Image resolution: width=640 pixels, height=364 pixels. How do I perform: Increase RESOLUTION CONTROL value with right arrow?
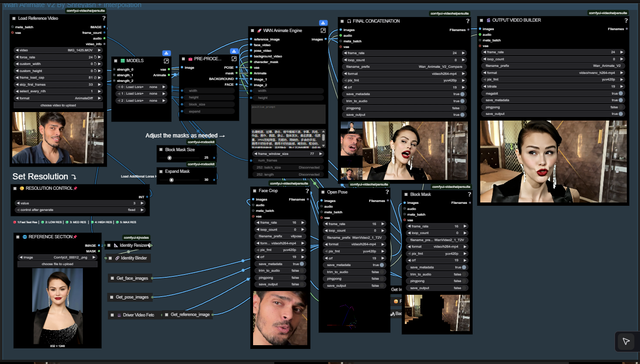coord(142,203)
